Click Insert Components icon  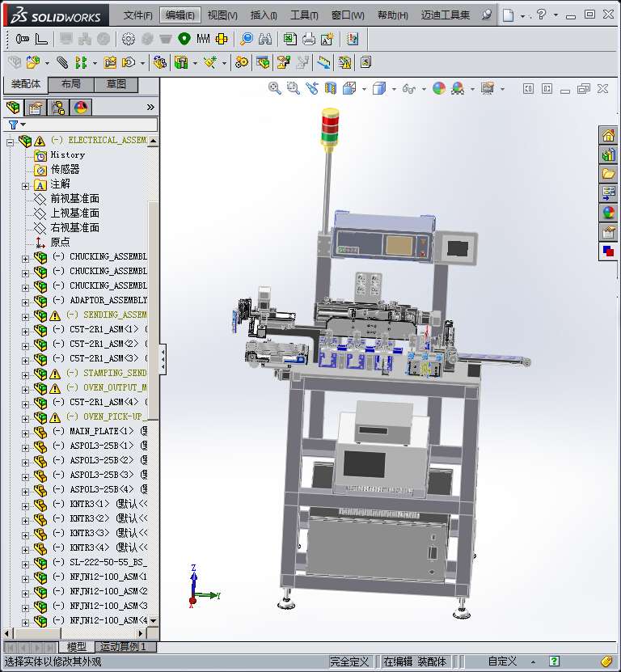pyautogui.click(x=33, y=62)
